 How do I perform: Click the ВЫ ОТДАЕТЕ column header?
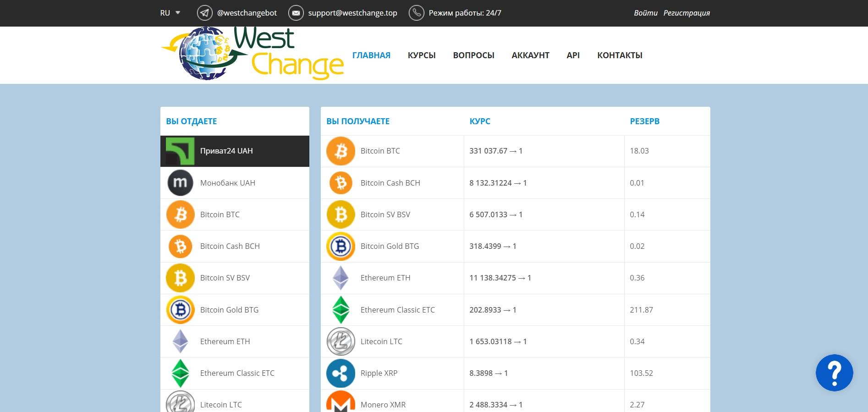pos(192,121)
